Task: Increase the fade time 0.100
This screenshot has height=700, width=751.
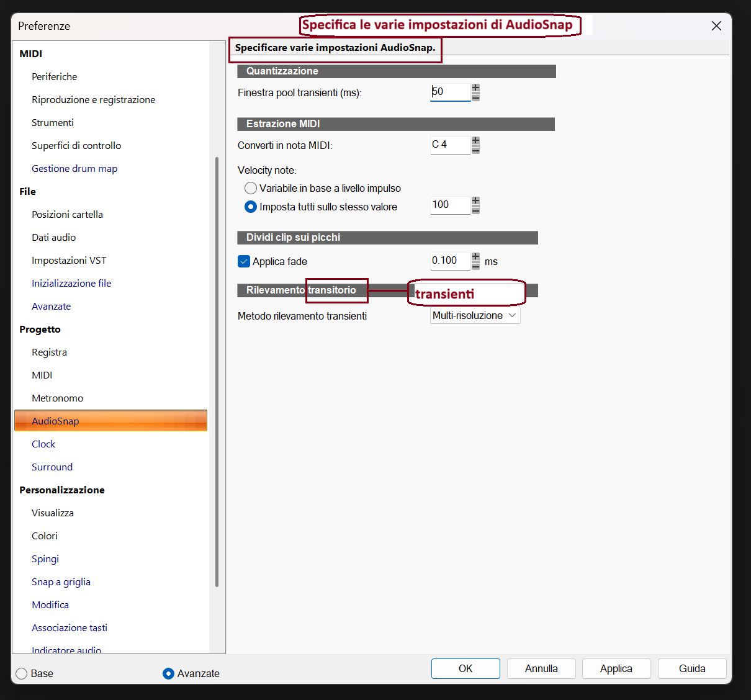Action: pyautogui.click(x=475, y=257)
